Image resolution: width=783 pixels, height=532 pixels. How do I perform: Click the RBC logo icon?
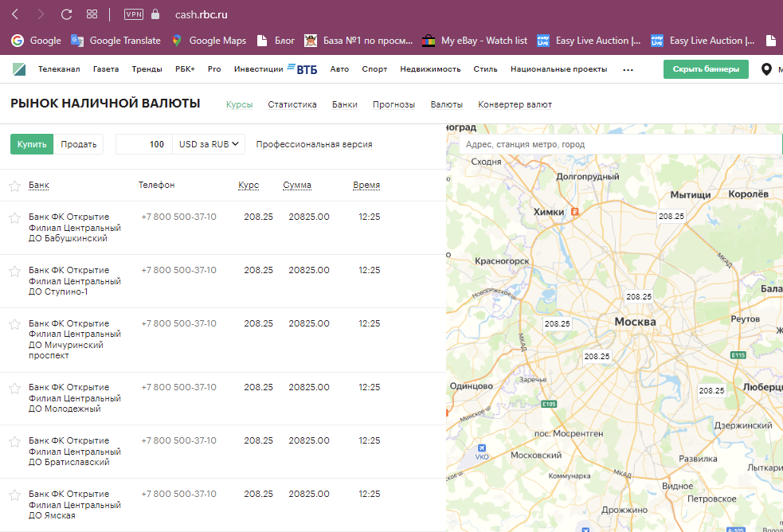[19, 69]
